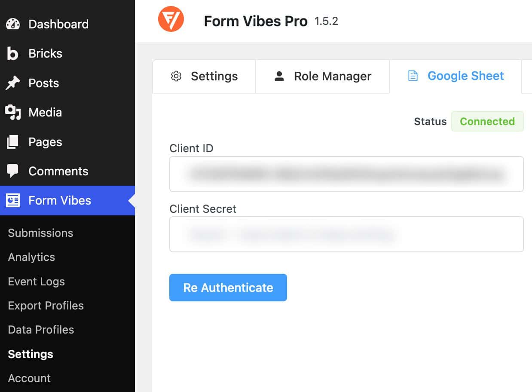This screenshot has height=392, width=532.
Task: Click the document icon on Google Sheet tab
Action: click(413, 77)
